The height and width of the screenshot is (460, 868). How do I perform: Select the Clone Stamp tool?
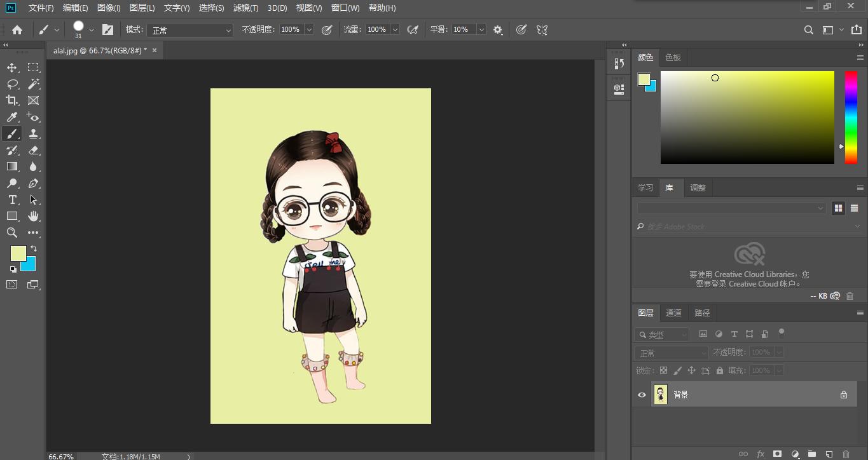[33, 133]
